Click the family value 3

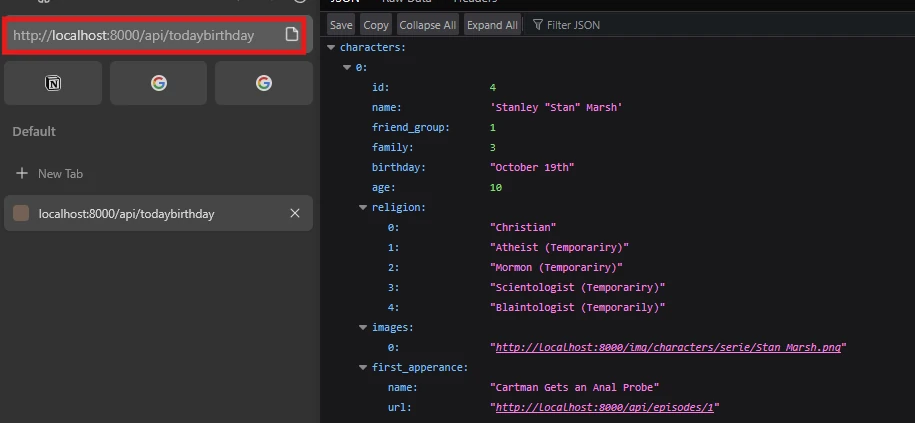(x=493, y=148)
